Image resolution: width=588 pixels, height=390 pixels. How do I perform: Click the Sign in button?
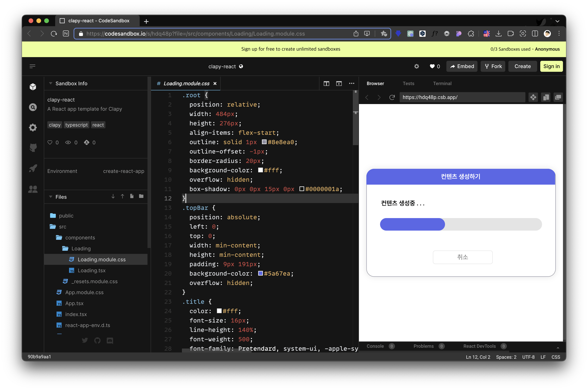[551, 66]
